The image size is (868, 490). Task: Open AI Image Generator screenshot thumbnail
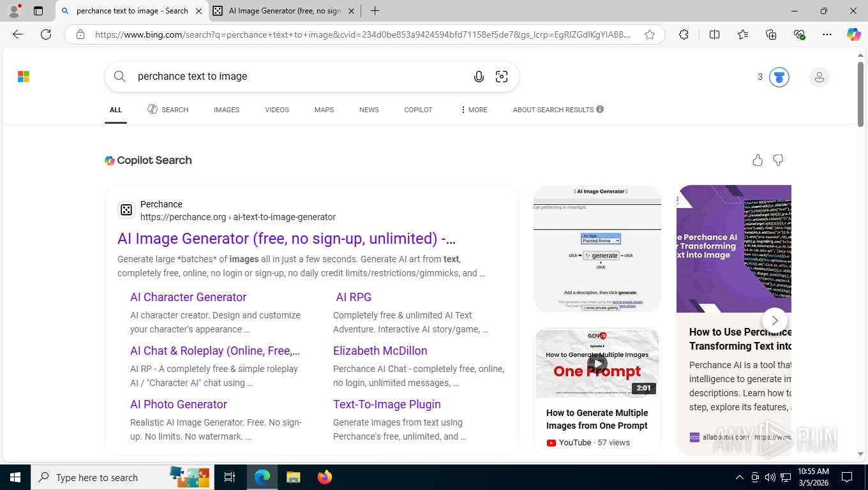click(x=597, y=249)
